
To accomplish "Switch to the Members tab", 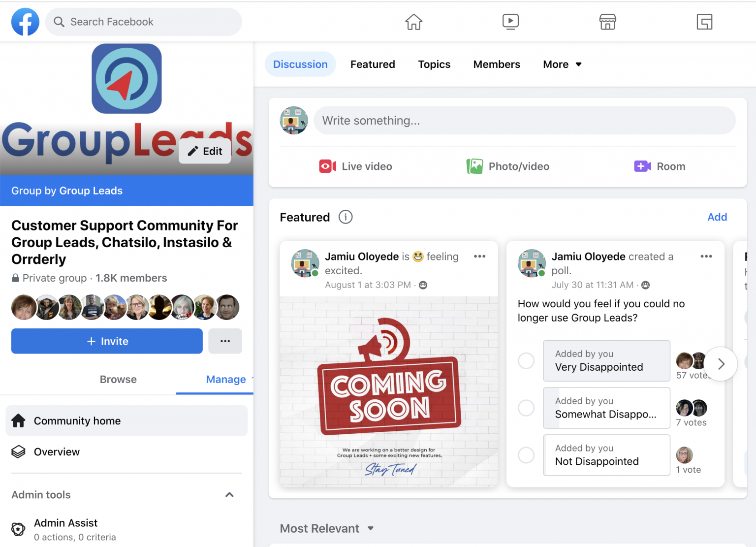I will pyautogui.click(x=497, y=64).
